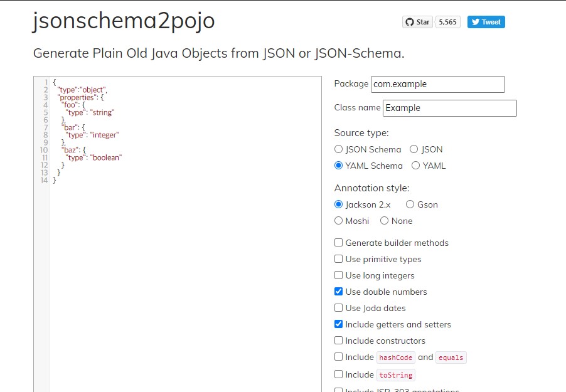This screenshot has height=392, width=566.
Task: Focus the Package input field
Action: click(437, 84)
